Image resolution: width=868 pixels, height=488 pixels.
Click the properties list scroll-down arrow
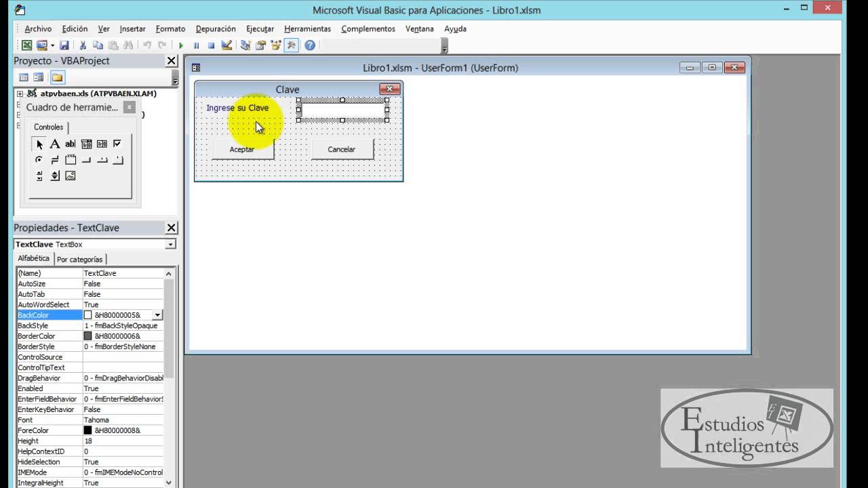[169, 483]
